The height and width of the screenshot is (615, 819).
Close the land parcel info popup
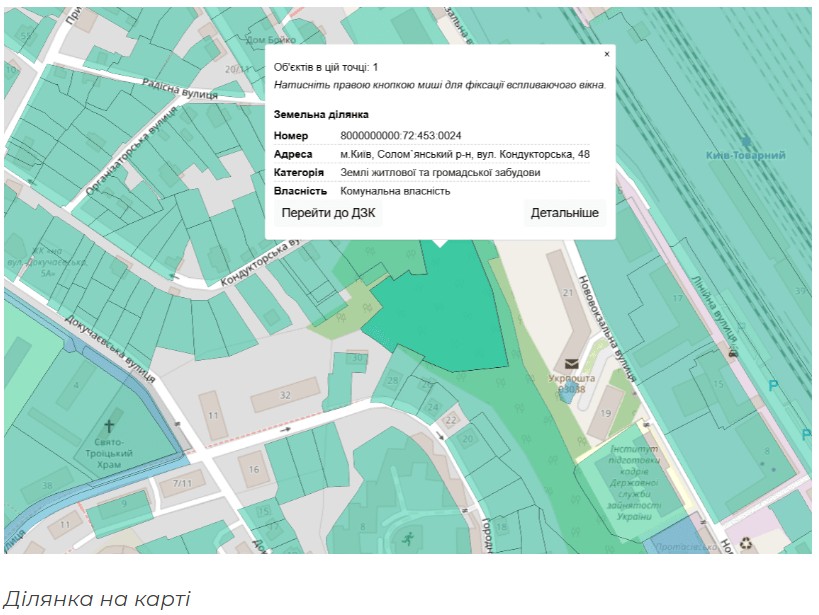pyautogui.click(x=606, y=55)
